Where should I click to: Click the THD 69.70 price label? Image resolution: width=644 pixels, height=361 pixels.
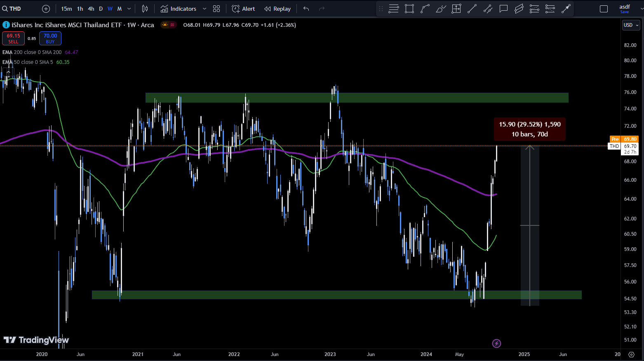coord(623,146)
